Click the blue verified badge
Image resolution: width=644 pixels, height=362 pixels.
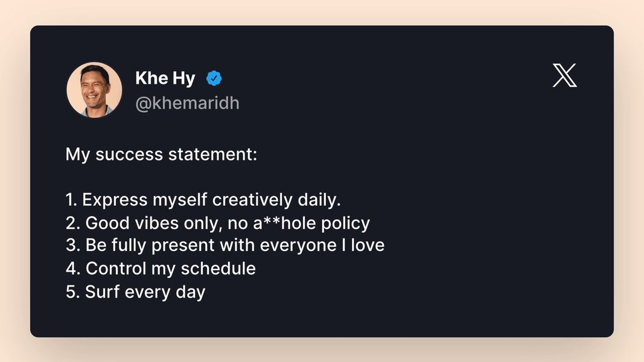point(214,78)
